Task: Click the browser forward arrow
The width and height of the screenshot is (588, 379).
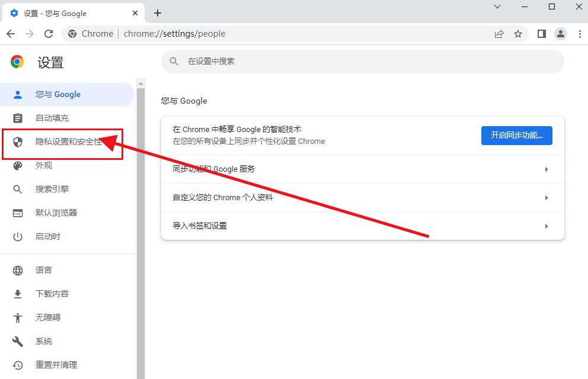Action: (x=29, y=34)
